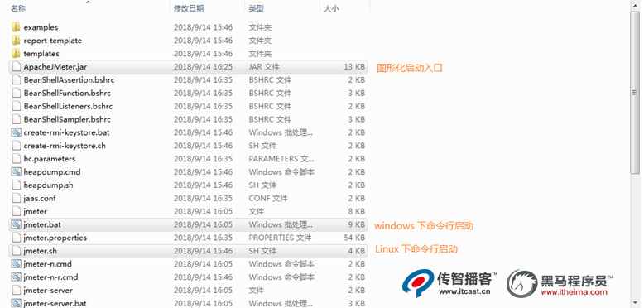Select the file name heapdump.sh
644x308 pixels.
49,185
